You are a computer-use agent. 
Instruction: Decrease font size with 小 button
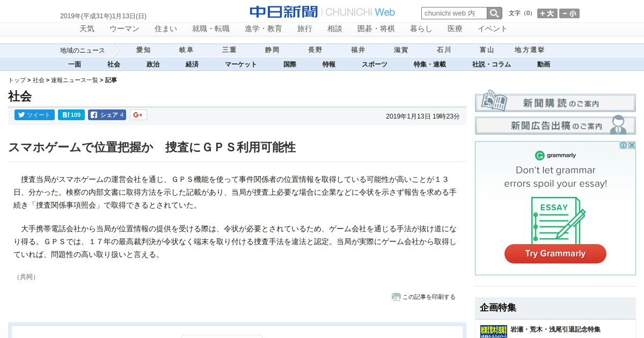click(569, 13)
